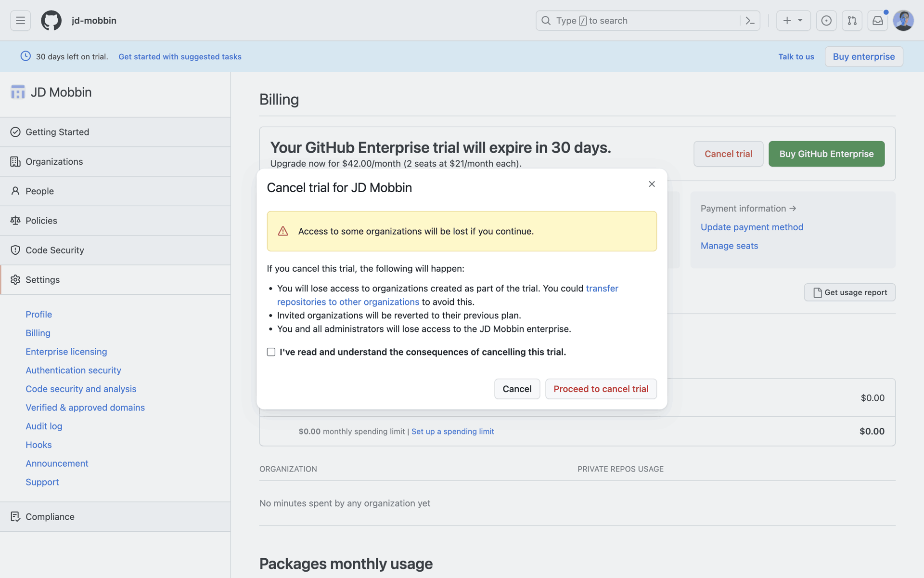Open the Profile settings link
Viewport: 924px width, 578px height.
(x=38, y=315)
